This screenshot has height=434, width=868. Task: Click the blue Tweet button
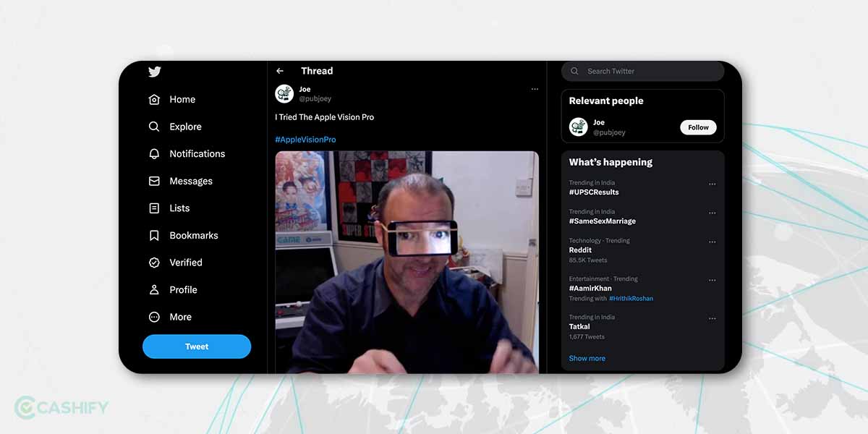coord(197,346)
